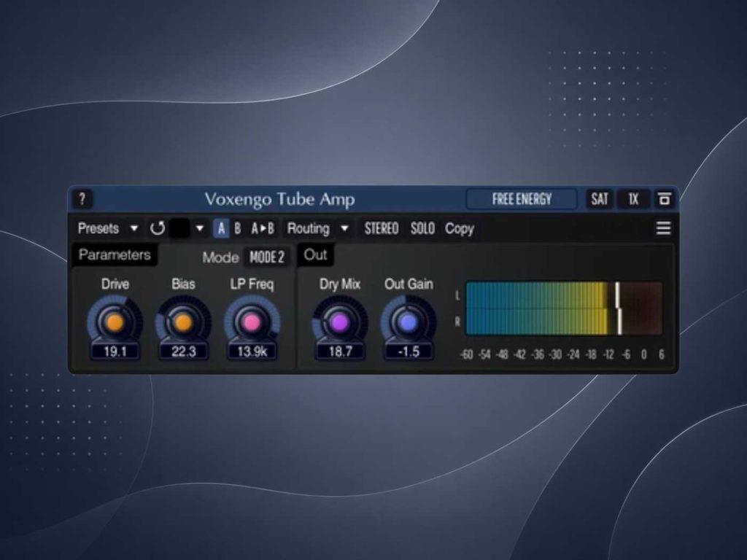Viewport: 747px width, 560px height.
Task: Expand the arrow beside the black color box
Action: pyautogui.click(x=200, y=228)
